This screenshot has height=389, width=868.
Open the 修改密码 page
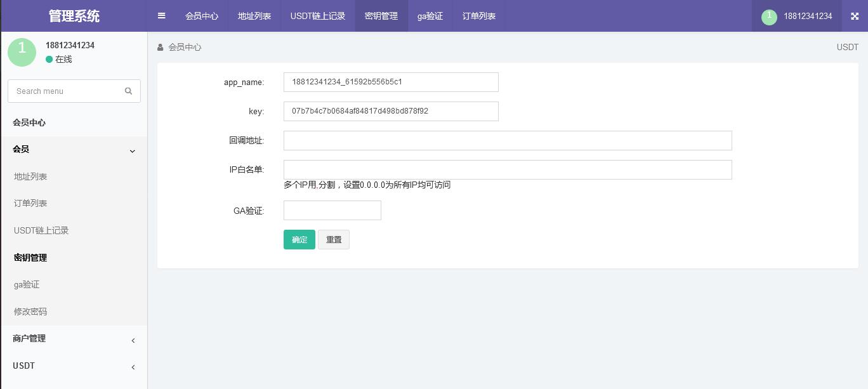30,312
